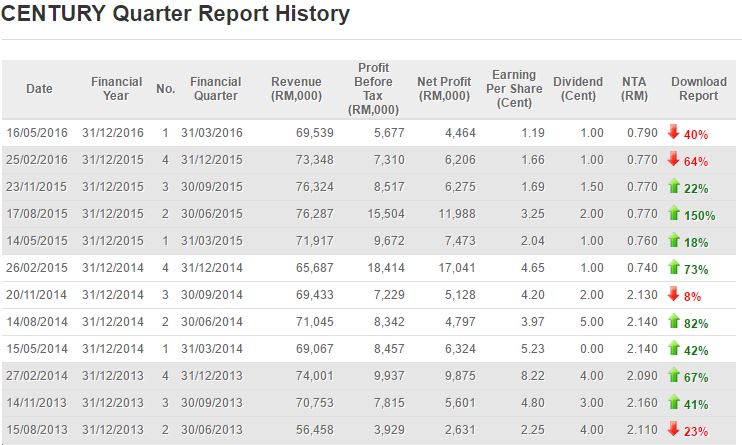Click dividend value 5.00
The height and width of the screenshot is (445, 742).
(592, 321)
